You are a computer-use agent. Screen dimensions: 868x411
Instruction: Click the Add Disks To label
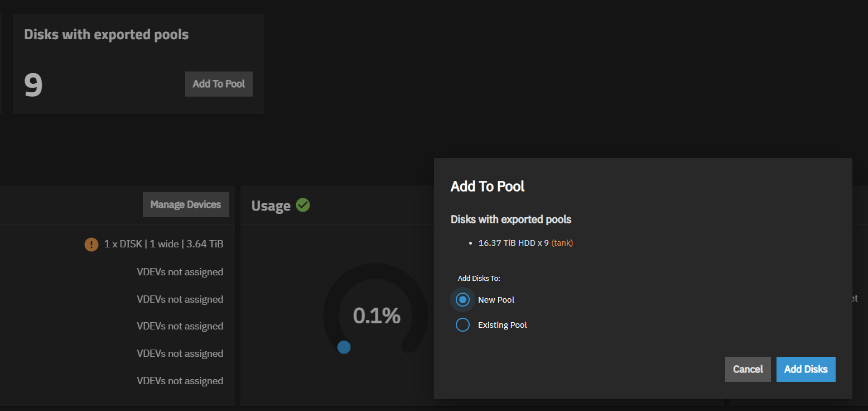479,278
